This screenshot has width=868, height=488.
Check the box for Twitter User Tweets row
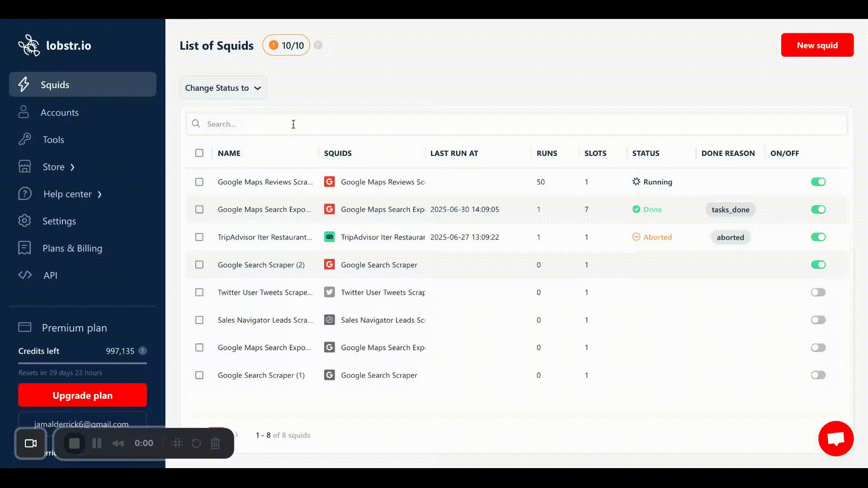coord(199,292)
